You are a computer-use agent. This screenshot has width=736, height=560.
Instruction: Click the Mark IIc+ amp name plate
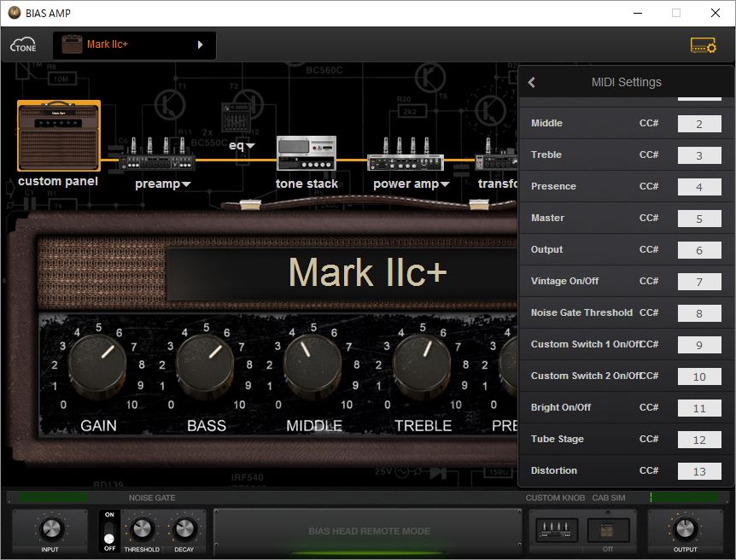342,273
